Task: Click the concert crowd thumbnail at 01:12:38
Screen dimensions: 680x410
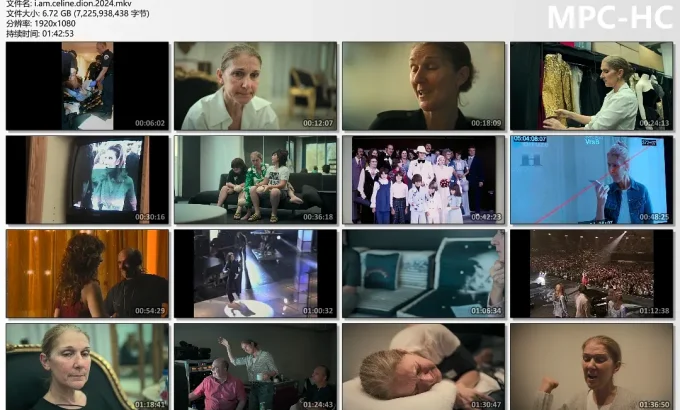Action: (x=592, y=274)
